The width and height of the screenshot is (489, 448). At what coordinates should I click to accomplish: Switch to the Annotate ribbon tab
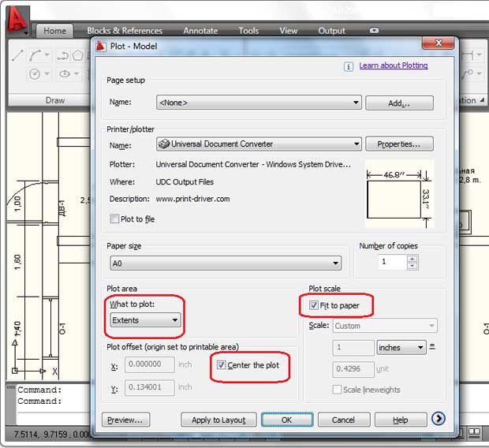tap(200, 31)
